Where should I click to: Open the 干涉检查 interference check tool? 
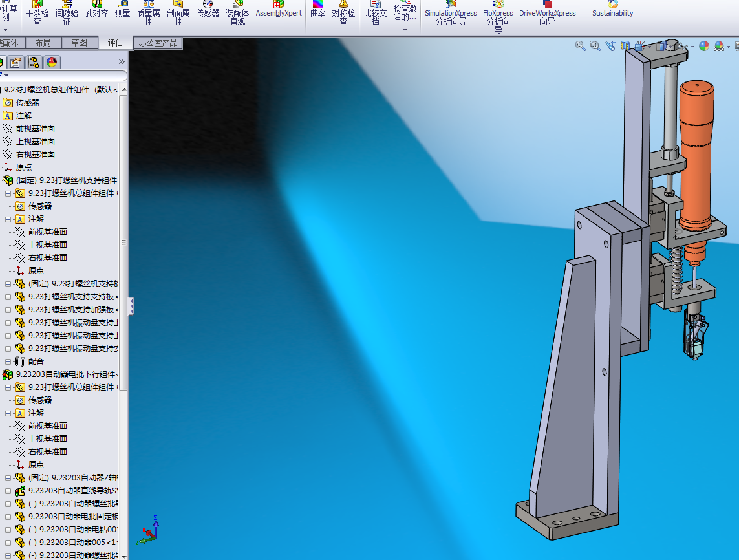[37, 13]
